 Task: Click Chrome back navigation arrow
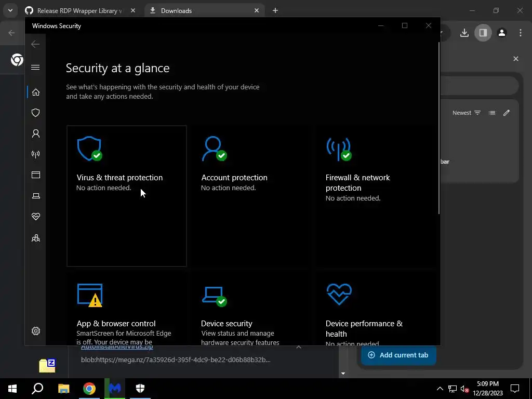click(x=11, y=33)
